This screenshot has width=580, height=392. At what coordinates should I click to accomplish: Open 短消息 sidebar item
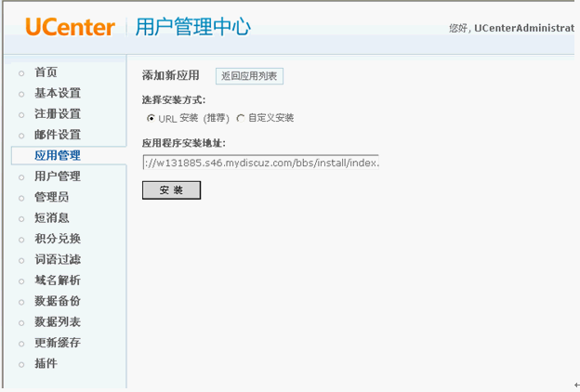(x=52, y=217)
